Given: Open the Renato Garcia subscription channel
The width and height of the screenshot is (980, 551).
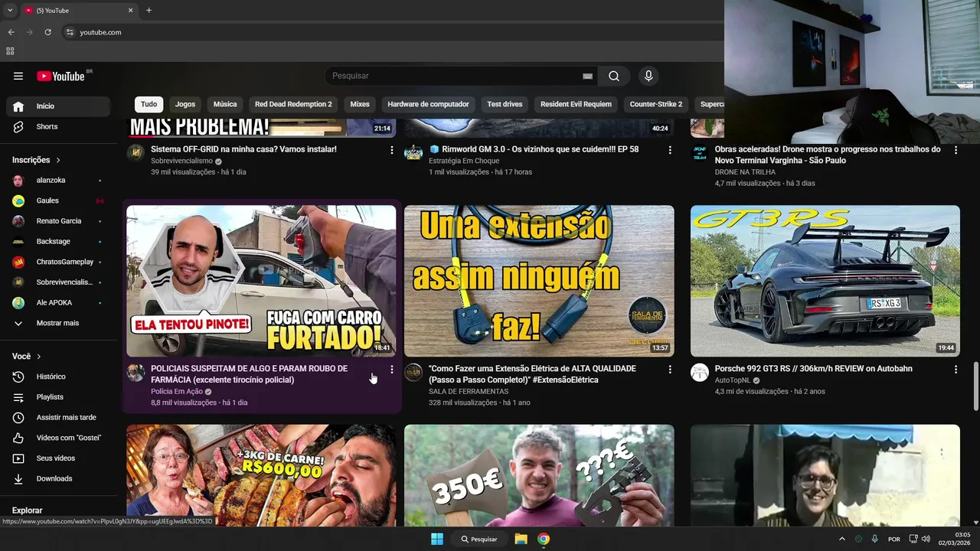Looking at the screenshot, I should click(58, 221).
